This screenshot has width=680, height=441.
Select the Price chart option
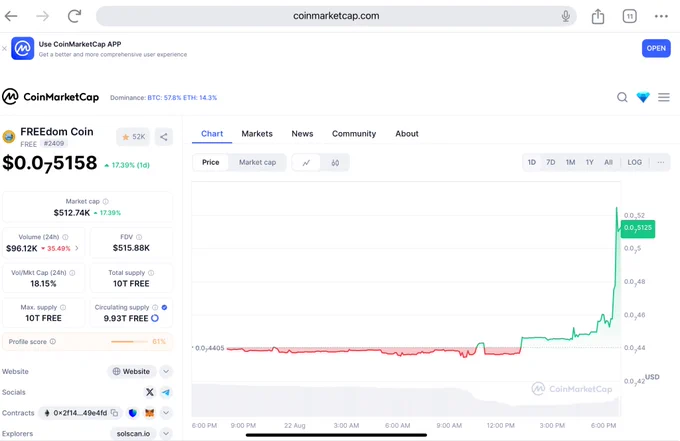pyautogui.click(x=210, y=162)
